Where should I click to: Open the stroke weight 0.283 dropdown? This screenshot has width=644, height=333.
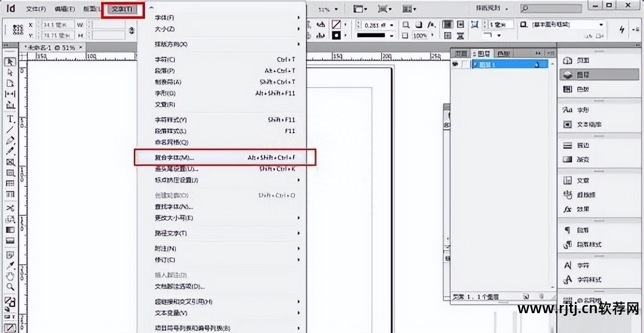click(x=392, y=25)
